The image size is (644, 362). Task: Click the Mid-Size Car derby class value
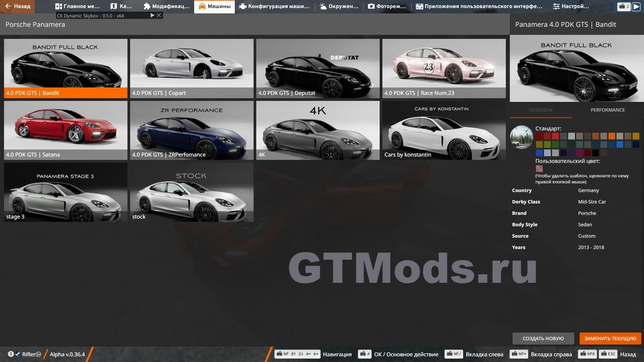click(x=592, y=202)
